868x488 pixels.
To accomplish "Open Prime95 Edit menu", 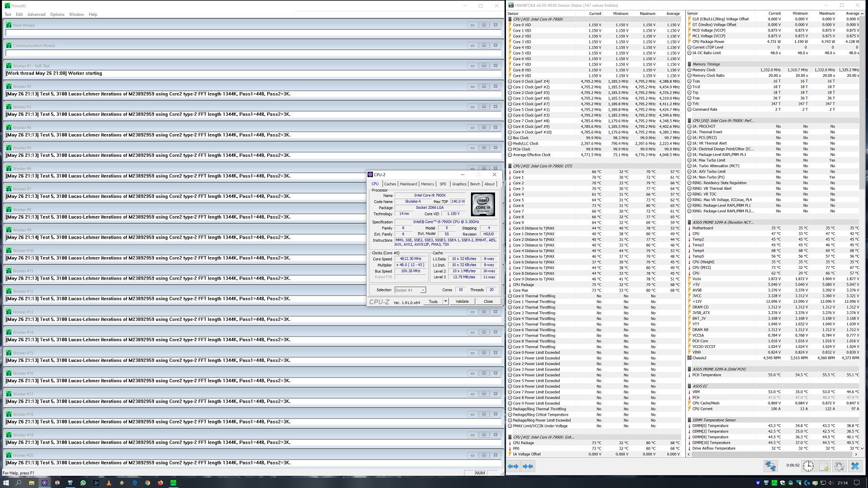I will [19, 14].
